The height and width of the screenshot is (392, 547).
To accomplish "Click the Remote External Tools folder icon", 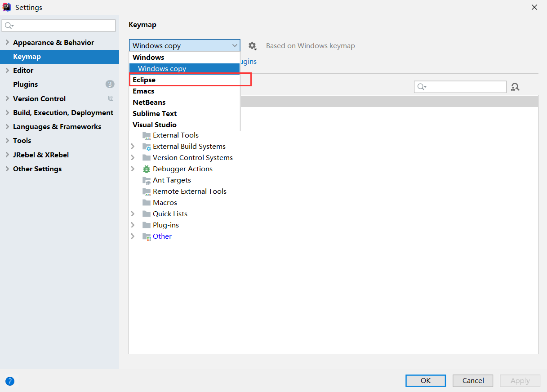I will pyautogui.click(x=147, y=192).
